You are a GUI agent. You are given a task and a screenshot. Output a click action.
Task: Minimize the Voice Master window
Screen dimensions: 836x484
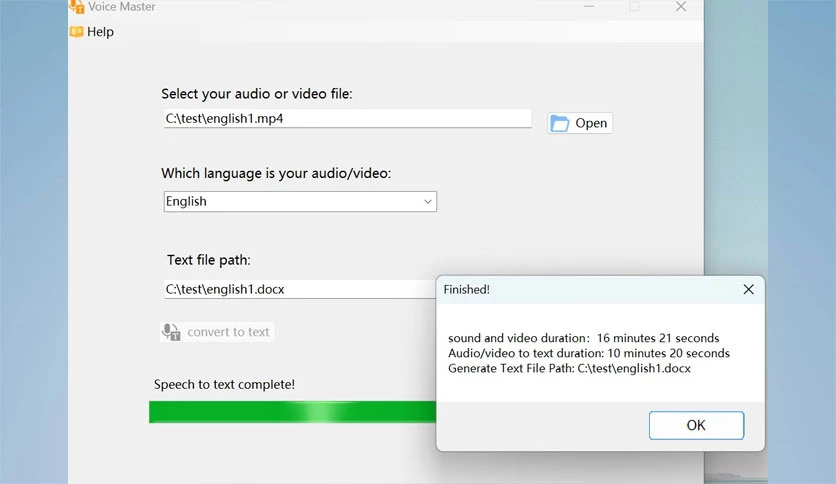coord(589,6)
